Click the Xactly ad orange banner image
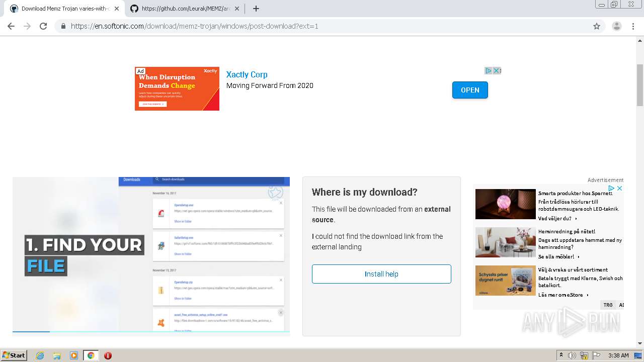Screen dimensions: 644x362 point(177,88)
